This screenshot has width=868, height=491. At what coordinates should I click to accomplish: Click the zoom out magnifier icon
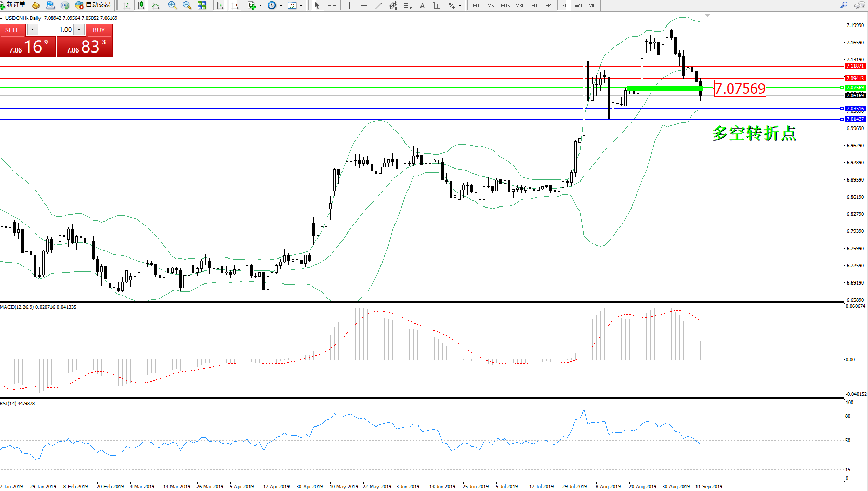(x=187, y=5)
